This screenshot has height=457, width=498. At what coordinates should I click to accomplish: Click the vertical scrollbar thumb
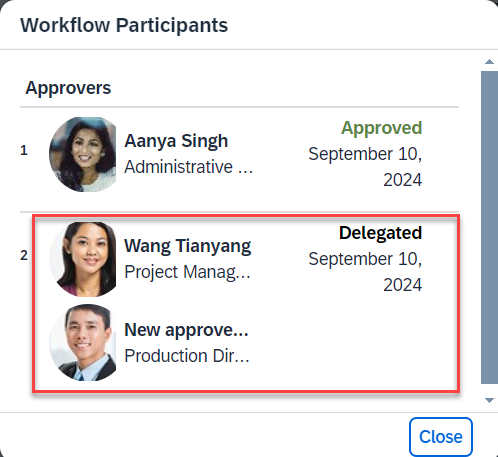[489, 227]
